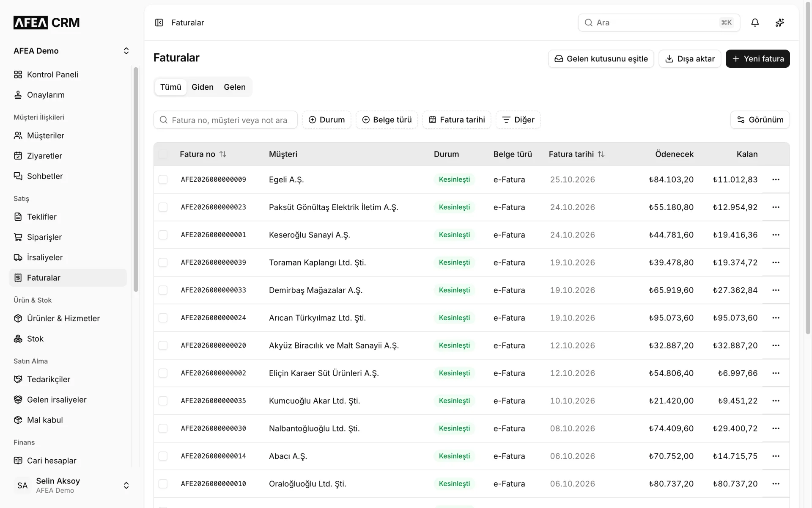The width and height of the screenshot is (812, 508).
Task: Select all invoices via header checkbox
Action: coord(163,154)
